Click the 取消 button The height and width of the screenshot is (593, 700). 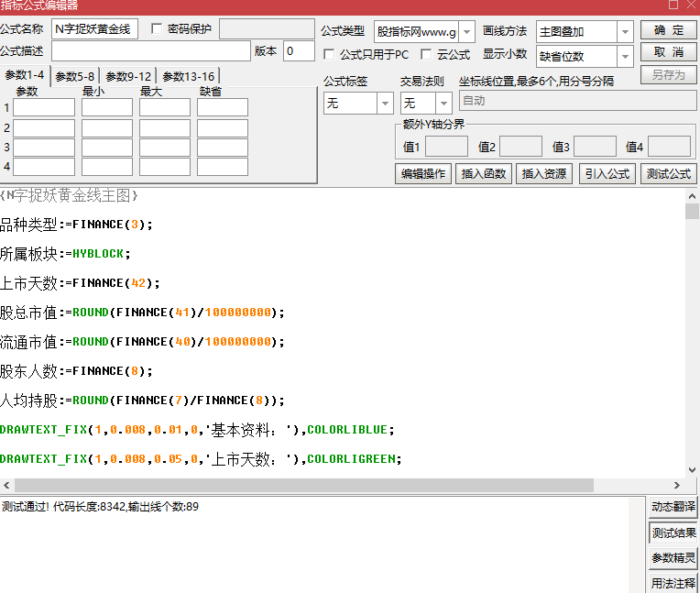(x=668, y=52)
